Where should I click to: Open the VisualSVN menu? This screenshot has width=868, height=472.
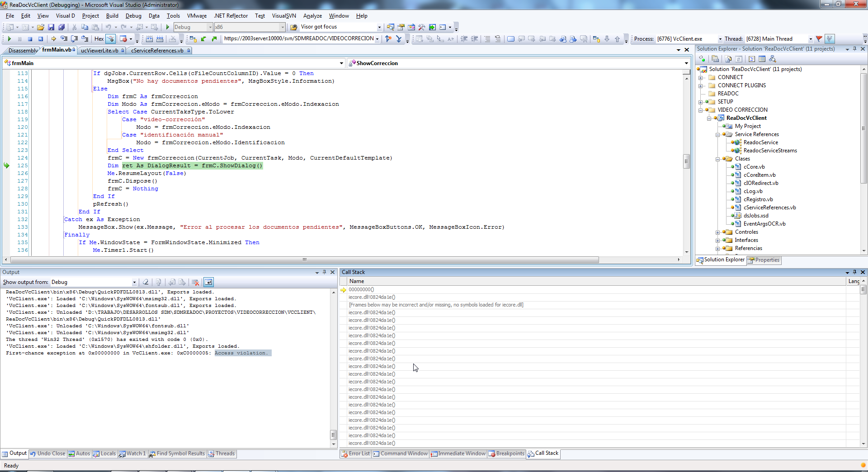pos(284,16)
